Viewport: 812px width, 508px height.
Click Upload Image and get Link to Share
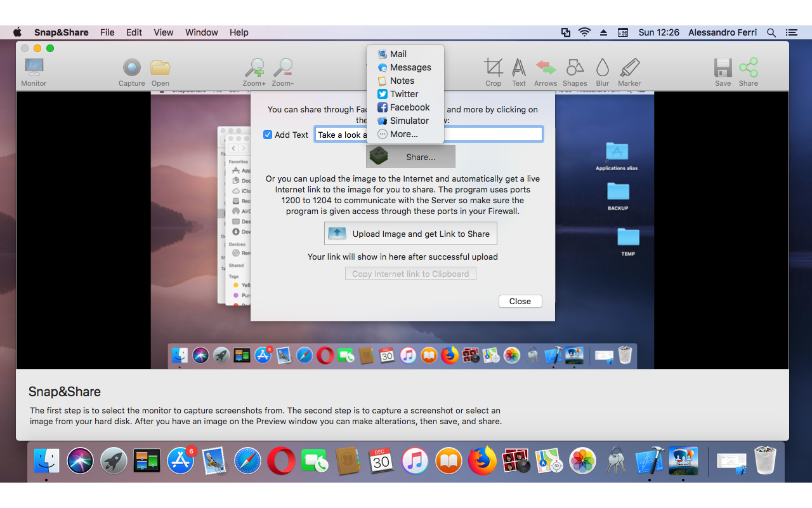coord(410,234)
